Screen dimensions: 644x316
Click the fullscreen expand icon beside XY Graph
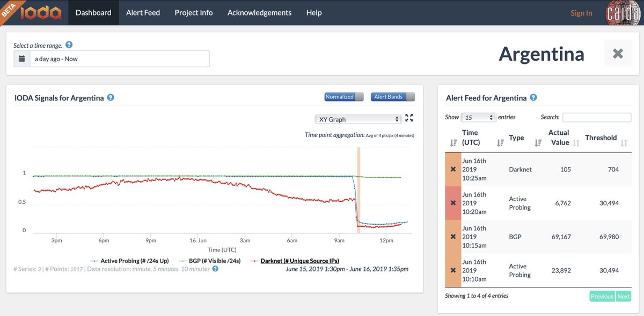pos(409,118)
